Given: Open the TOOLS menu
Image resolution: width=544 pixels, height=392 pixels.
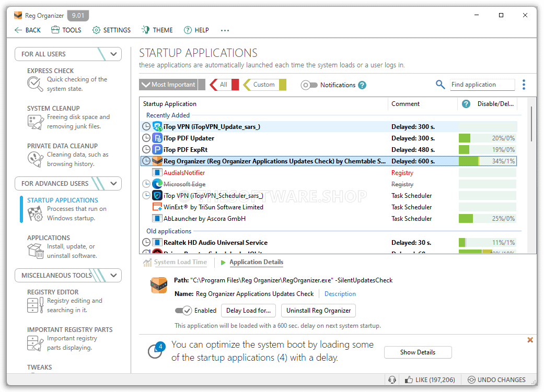Looking at the screenshot, I should (66, 30).
